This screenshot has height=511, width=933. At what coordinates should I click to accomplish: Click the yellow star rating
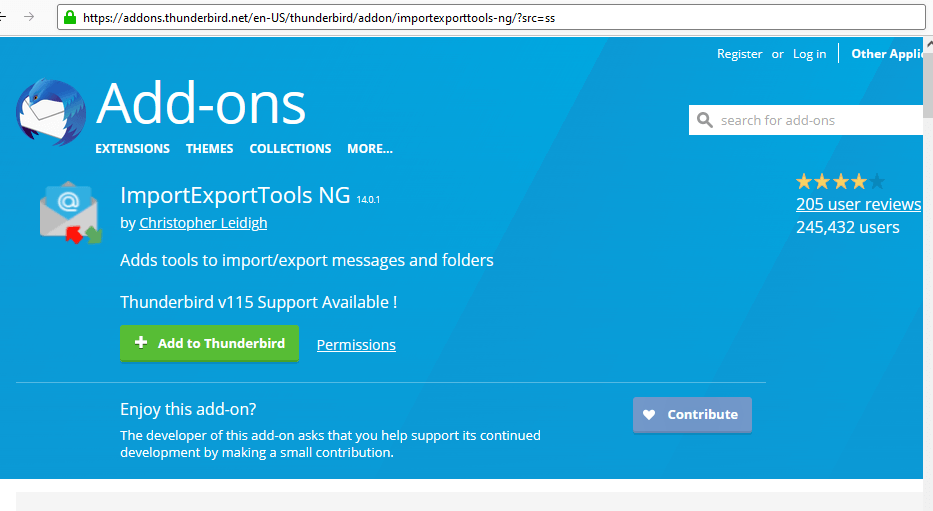pyautogui.click(x=840, y=181)
